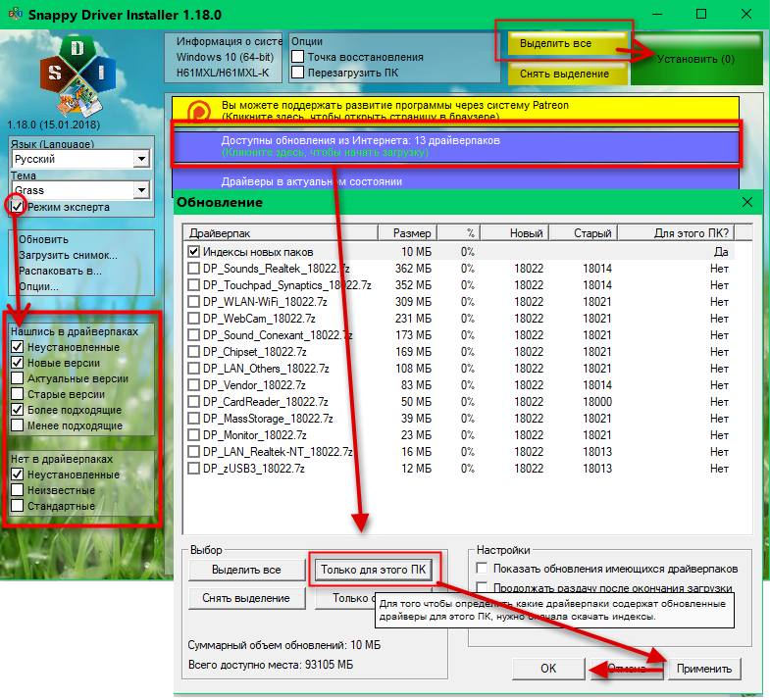Click the Отмена button
Image resolution: width=770 pixels, height=700 pixels.
[x=627, y=668]
